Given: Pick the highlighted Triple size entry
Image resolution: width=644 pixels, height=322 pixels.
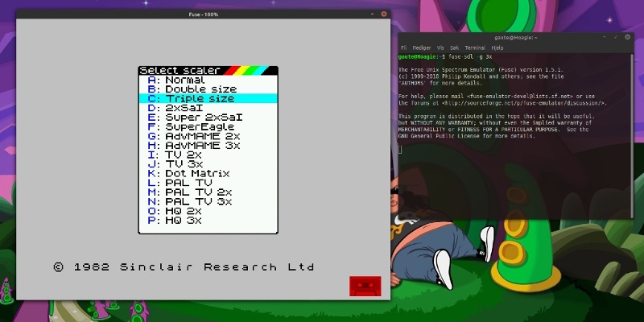Looking at the screenshot, I should [208, 98].
